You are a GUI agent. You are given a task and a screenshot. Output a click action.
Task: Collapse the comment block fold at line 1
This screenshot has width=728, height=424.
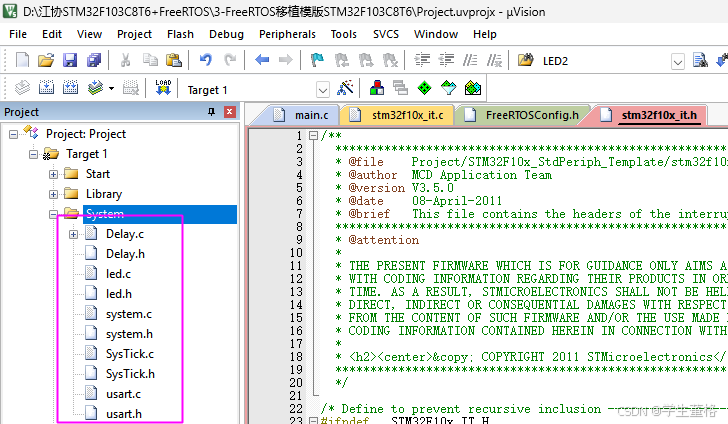click(x=313, y=136)
